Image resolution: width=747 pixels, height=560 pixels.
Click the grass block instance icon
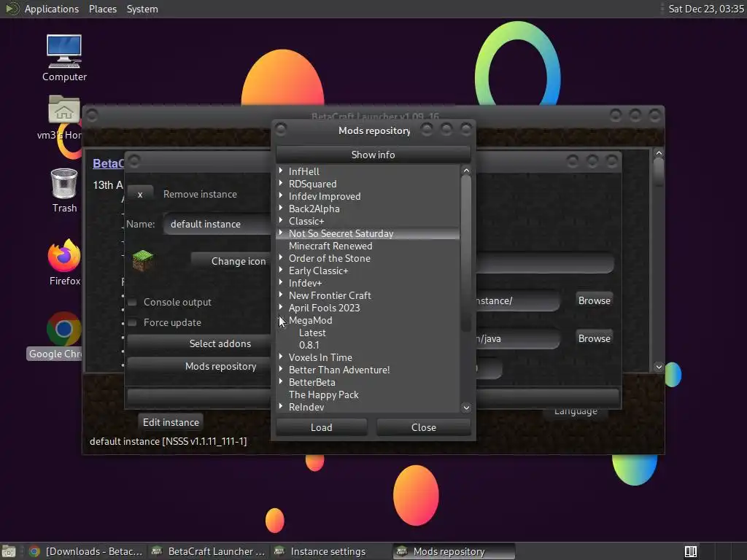(x=142, y=260)
